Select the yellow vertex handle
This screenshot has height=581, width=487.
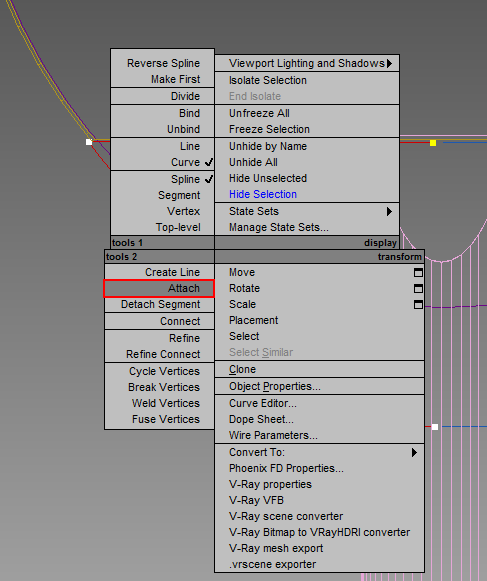pyautogui.click(x=433, y=143)
